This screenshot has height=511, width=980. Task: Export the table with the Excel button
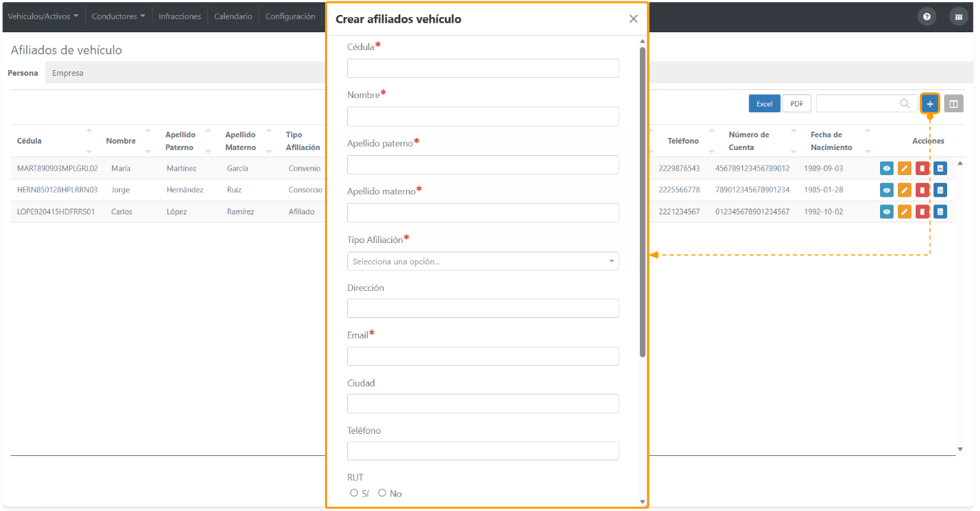(x=764, y=104)
